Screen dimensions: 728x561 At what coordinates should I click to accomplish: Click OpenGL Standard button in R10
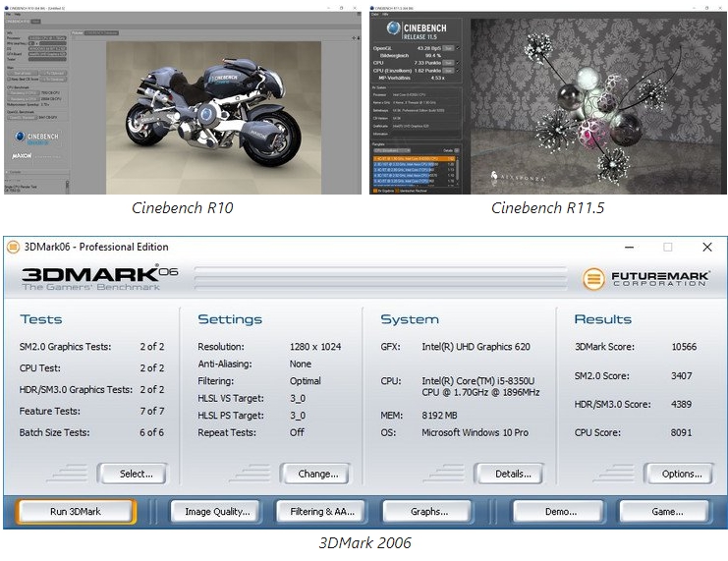(23, 118)
